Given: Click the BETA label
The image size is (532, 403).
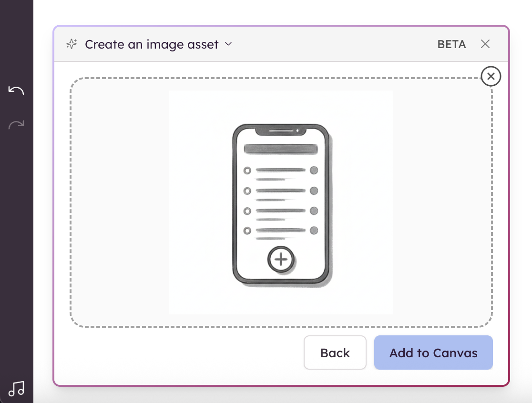Looking at the screenshot, I should (451, 44).
